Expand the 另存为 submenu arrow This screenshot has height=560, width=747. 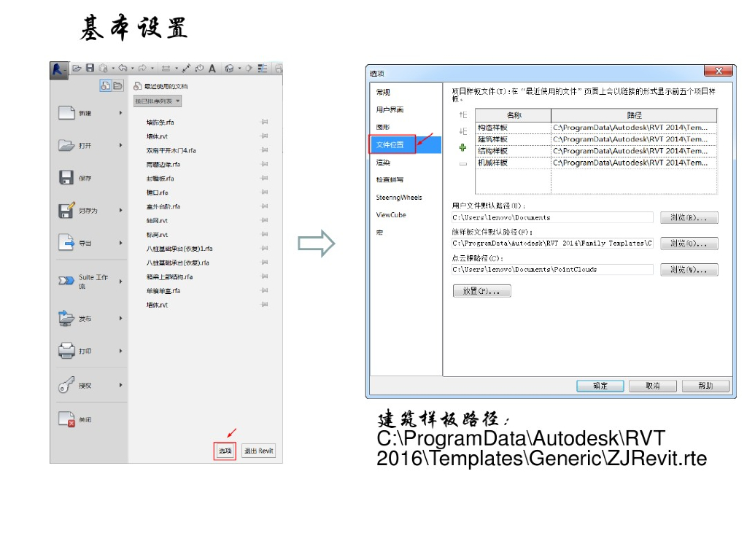click(120, 210)
